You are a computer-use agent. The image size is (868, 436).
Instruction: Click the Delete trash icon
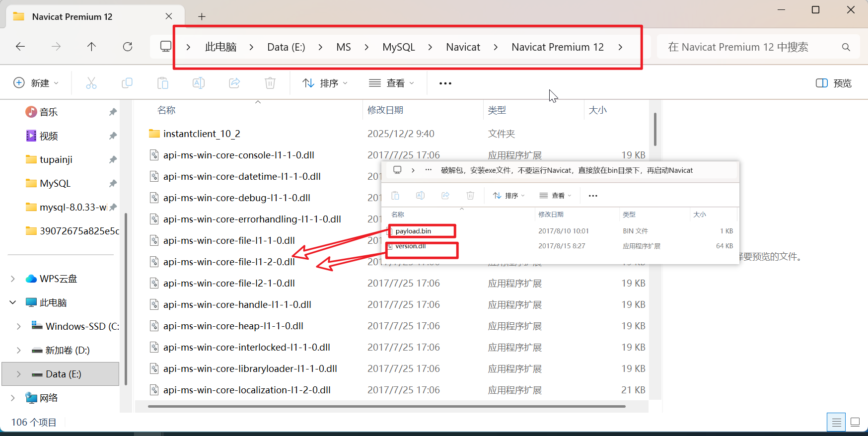point(270,83)
